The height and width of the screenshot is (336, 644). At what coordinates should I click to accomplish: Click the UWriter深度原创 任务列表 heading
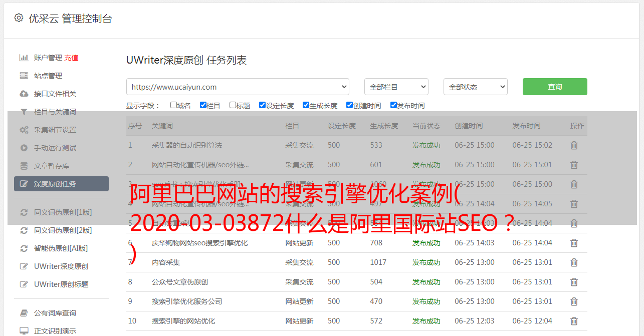186,61
